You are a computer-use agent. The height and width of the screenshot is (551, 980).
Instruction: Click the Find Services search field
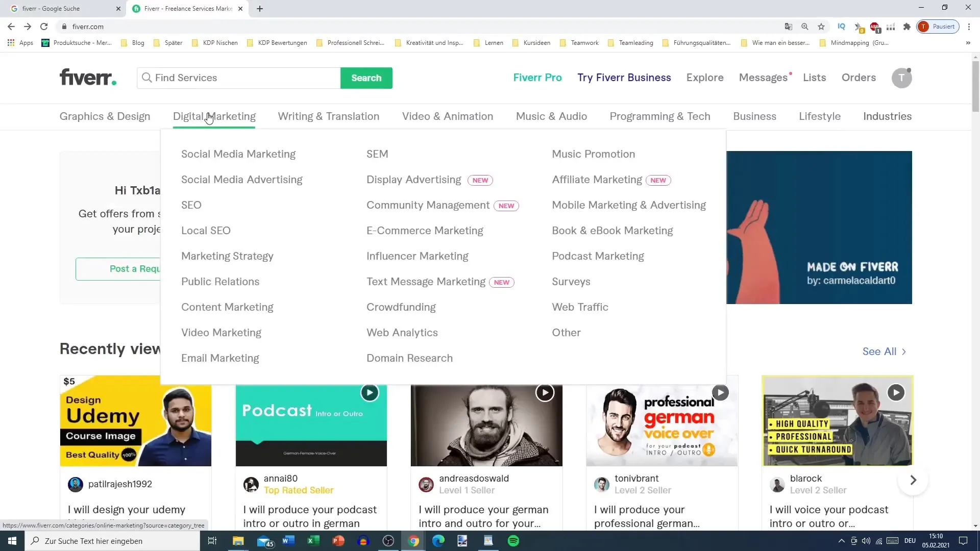(238, 78)
